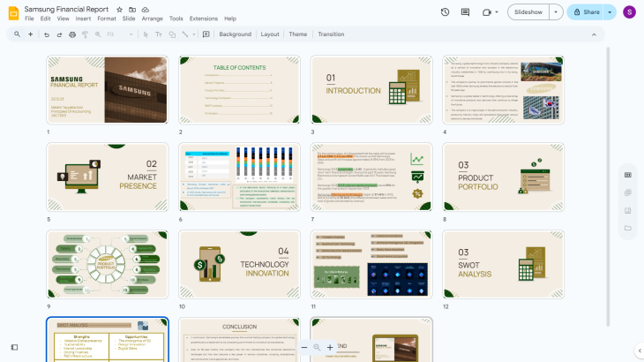Choose the select cursor tool
Screen dimensions: 644x362
146,34
